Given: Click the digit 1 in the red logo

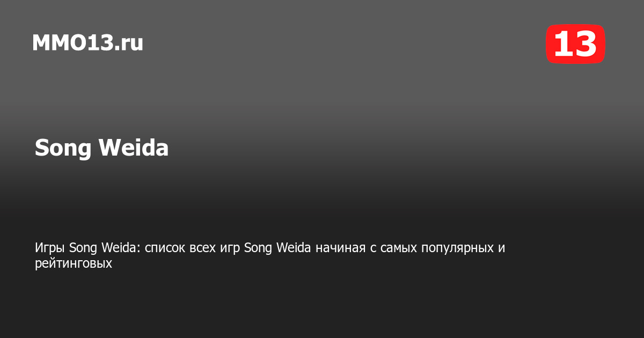Looking at the screenshot, I should [x=563, y=44].
